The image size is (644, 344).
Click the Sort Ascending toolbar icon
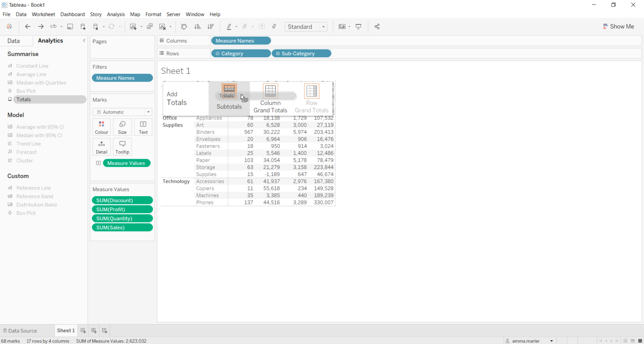[x=197, y=26]
